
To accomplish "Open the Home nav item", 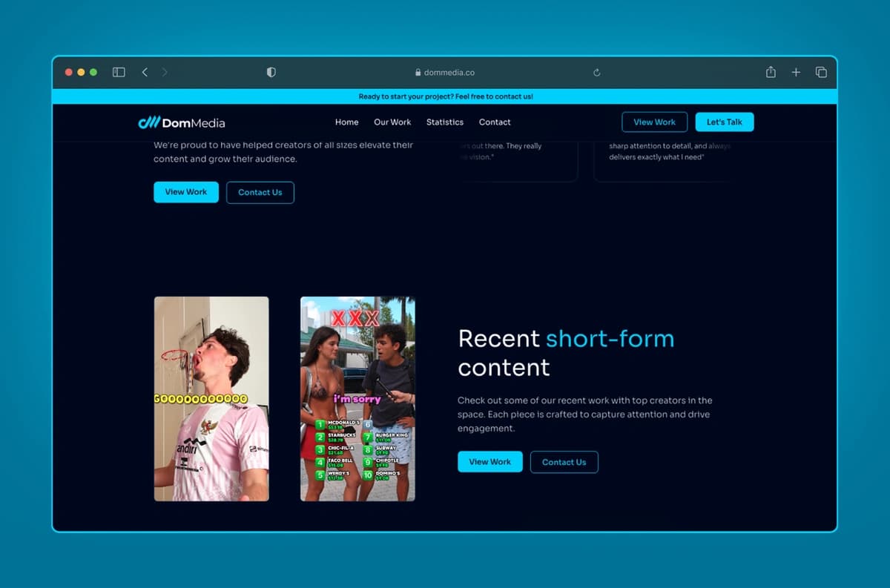I will pyautogui.click(x=346, y=122).
